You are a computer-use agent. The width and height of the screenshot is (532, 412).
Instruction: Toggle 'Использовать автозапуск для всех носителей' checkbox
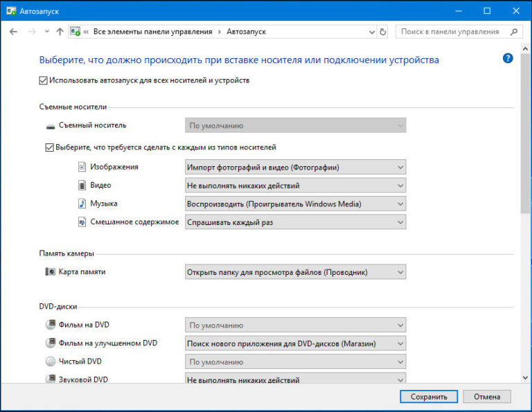click(x=44, y=80)
